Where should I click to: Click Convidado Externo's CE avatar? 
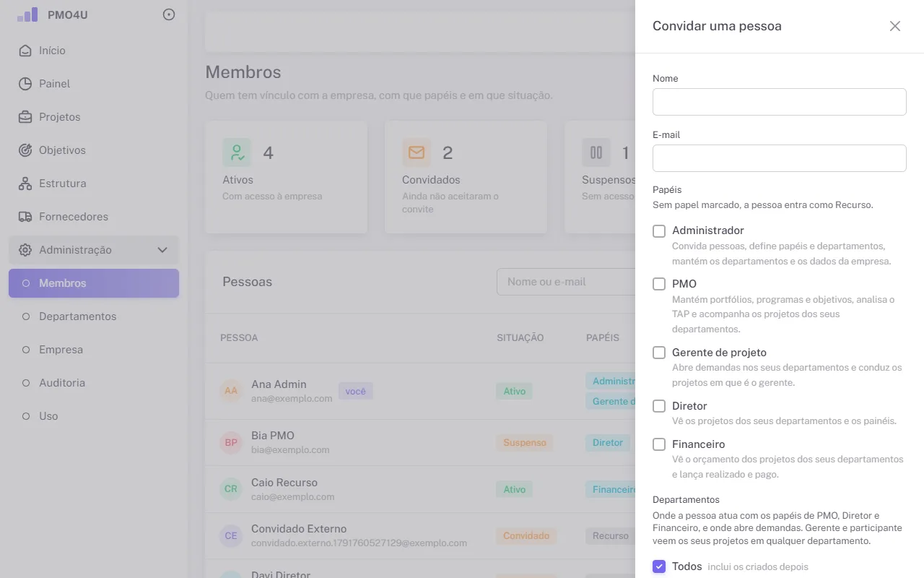[x=231, y=535]
